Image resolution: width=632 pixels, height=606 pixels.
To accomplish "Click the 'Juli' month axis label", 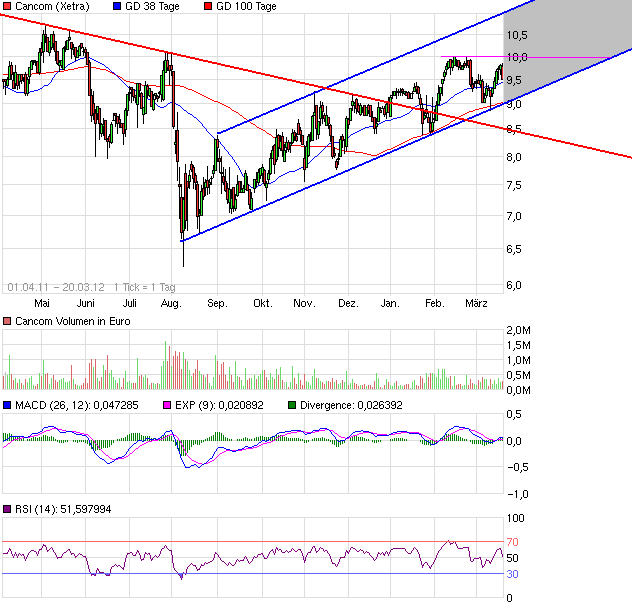I will click(130, 303).
